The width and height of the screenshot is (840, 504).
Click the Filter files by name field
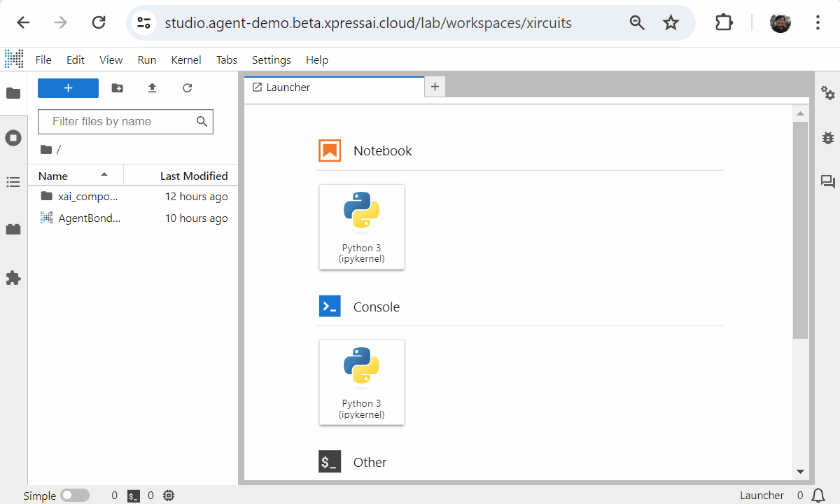click(x=125, y=122)
